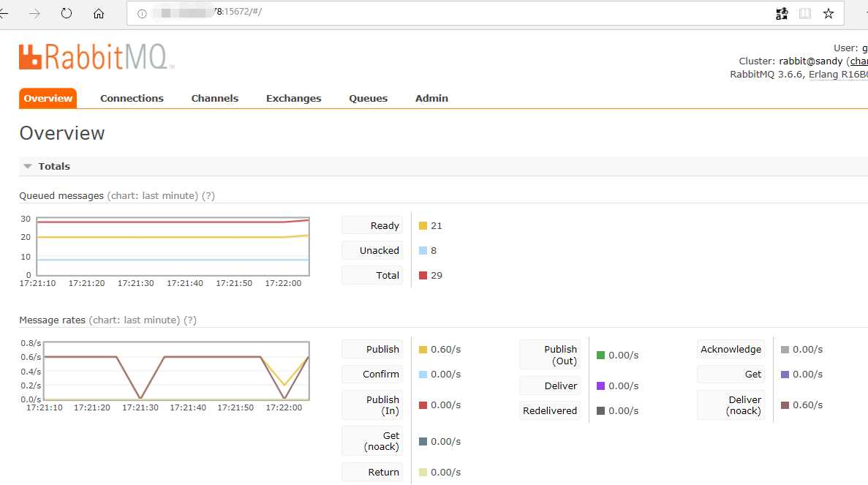Change the Message rates chart range link
Image resolution: width=868 pixels, height=485 pixels.
pos(134,320)
